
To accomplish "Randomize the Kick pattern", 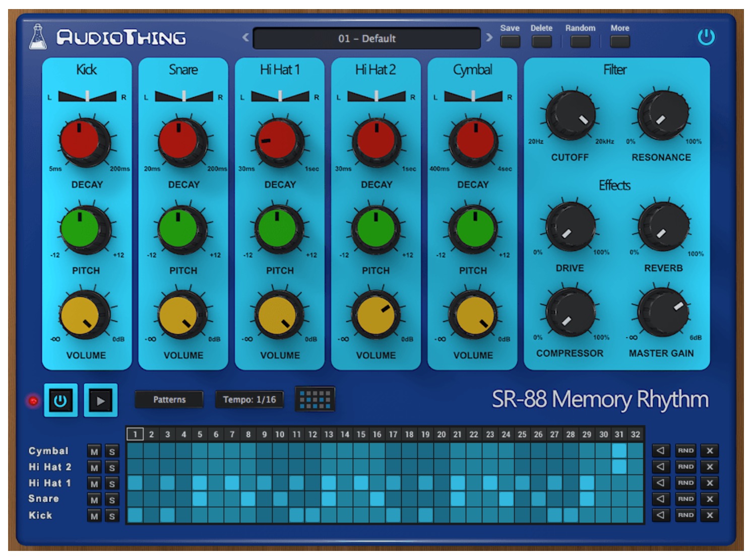I will (685, 515).
